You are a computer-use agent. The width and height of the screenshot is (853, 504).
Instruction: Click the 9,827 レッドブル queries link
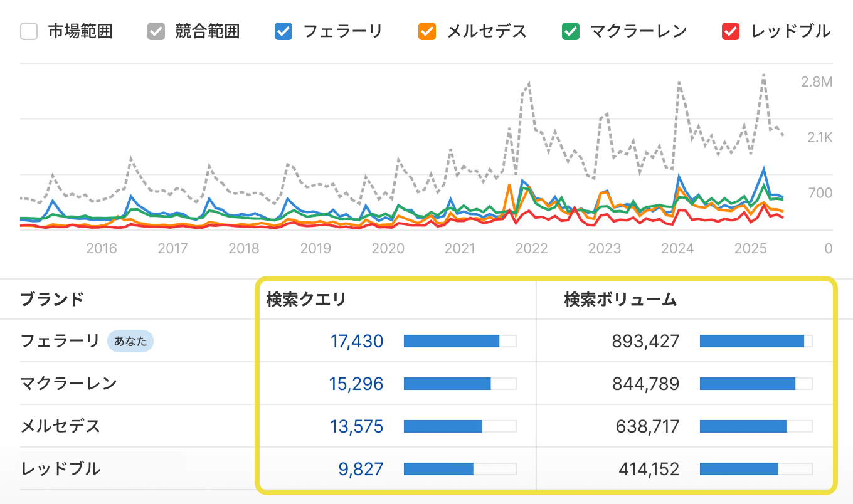tap(361, 469)
